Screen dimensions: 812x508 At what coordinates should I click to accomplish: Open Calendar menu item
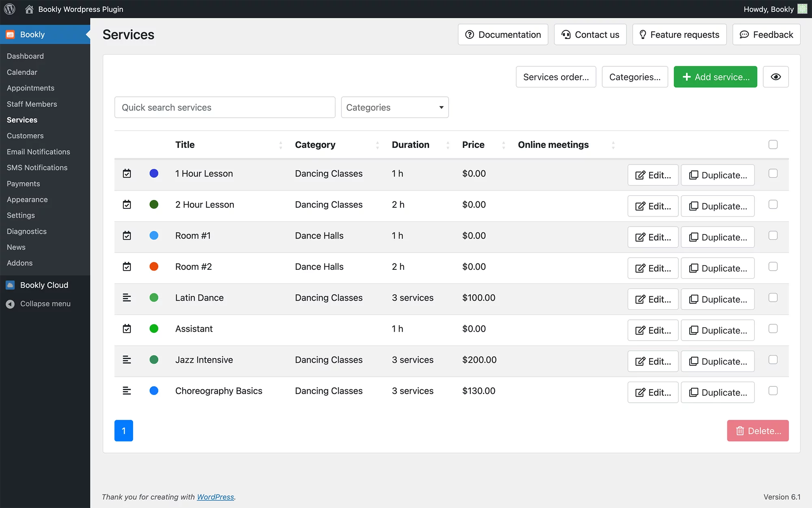[22, 72]
